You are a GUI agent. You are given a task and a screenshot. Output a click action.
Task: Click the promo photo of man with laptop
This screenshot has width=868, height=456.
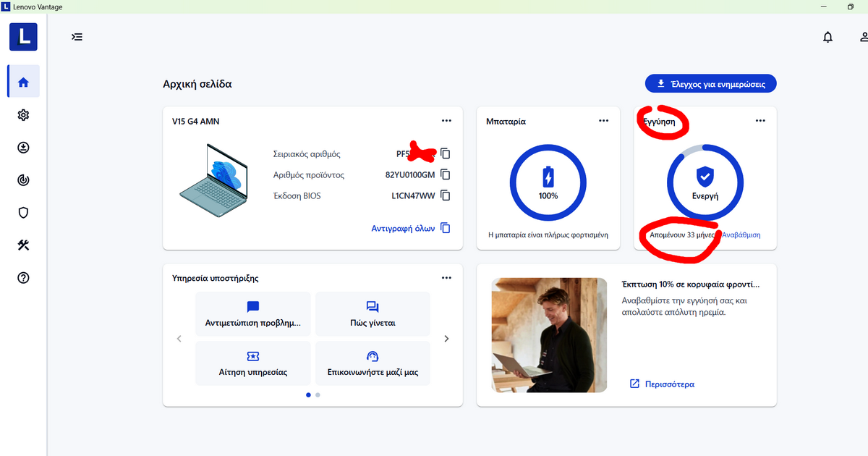549,335
